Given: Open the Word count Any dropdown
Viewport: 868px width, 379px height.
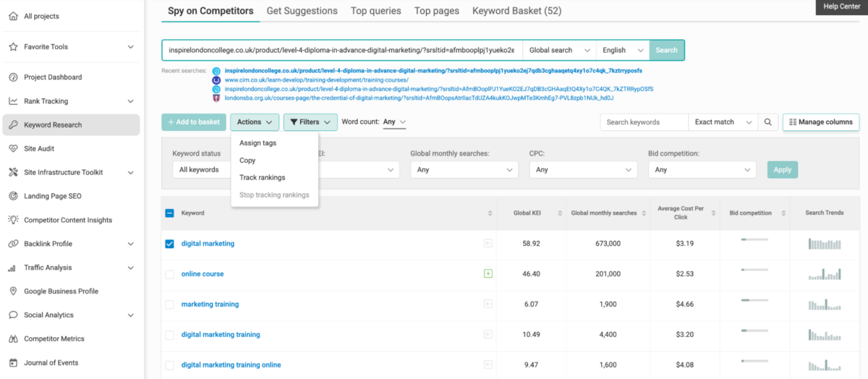Looking at the screenshot, I should coord(394,122).
